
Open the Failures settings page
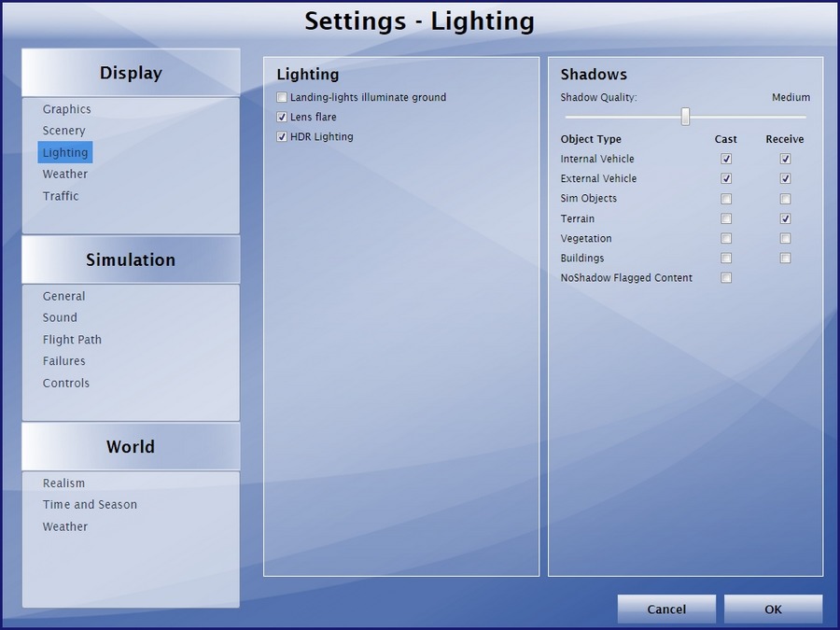[63, 361]
